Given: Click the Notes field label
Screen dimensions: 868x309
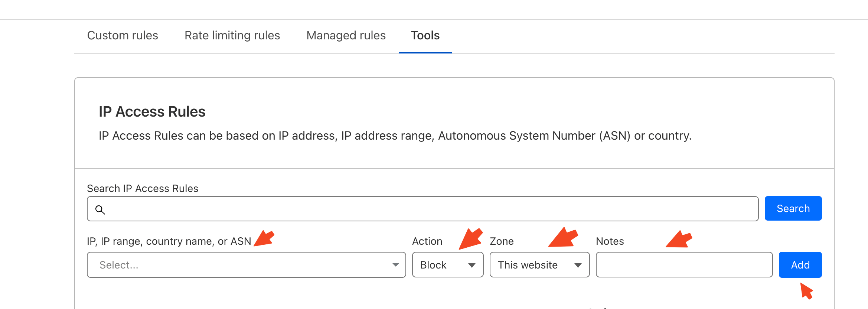Looking at the screenshot, I should click(610, 241).
